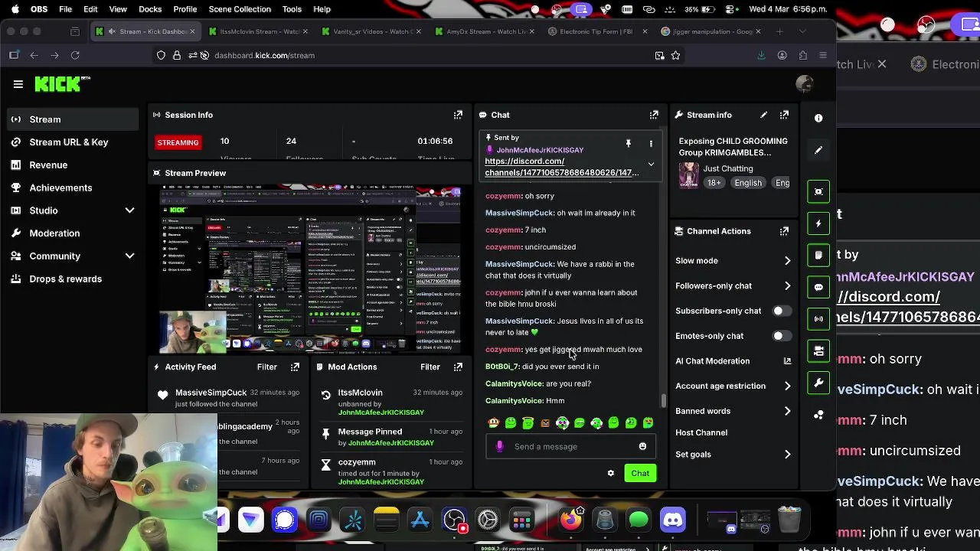Open AI Chat Moderation link
Viewport: 980px width, 551px height.
(x=733, y=361)
